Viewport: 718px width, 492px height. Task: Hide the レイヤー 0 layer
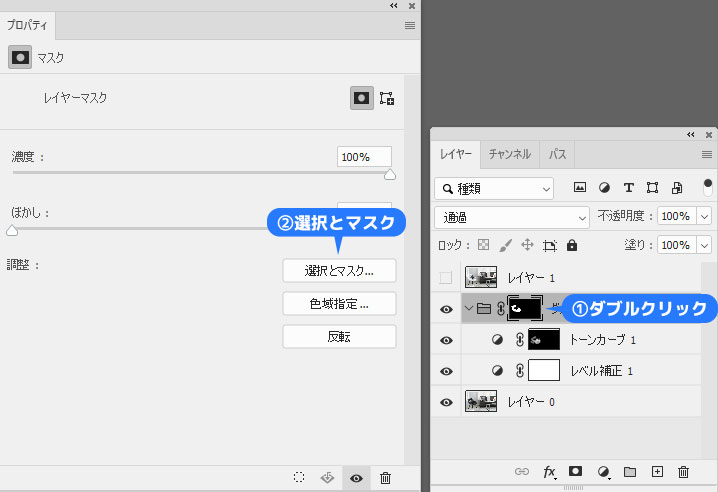446,402
